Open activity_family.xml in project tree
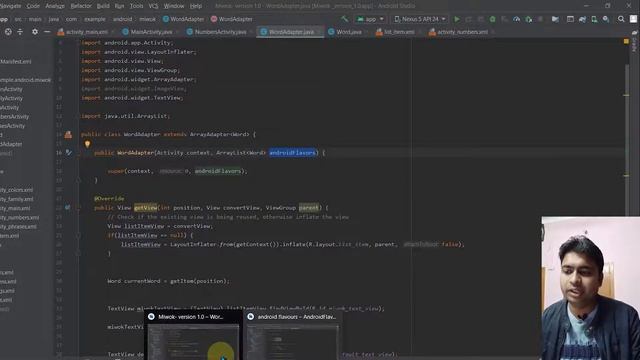This screenshot has height=360, width=640. click(x=17, y=199)
